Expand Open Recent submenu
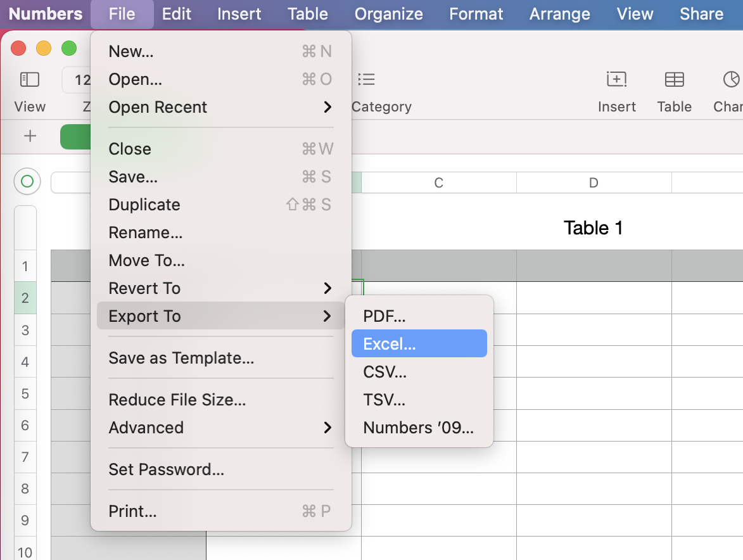Viewport: 743px width, 560px height. coord(221,107)
